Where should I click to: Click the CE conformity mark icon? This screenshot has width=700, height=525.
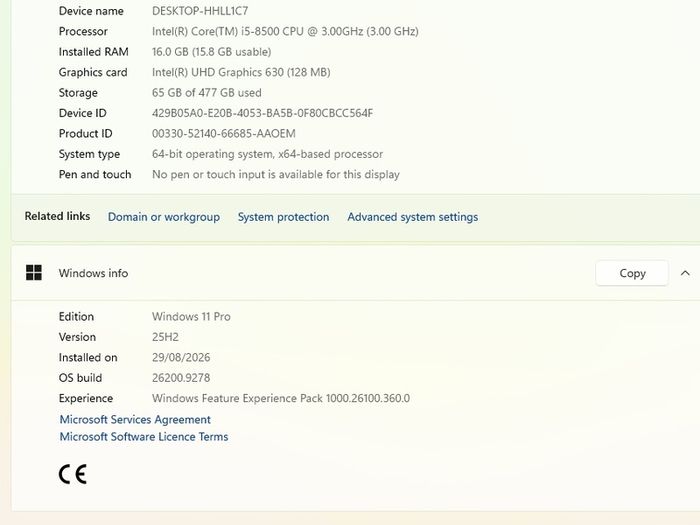[73, 474]
